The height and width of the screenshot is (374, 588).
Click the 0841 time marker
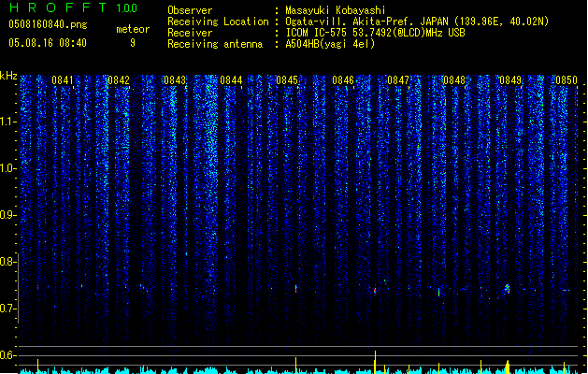(x=63, y=79)
